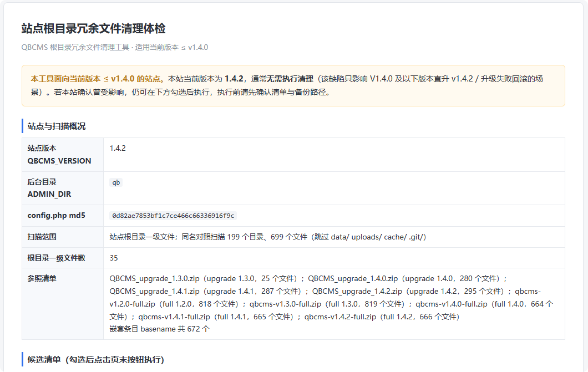Click the scan range text mentioning 199 个目录
The image size is (588, 372).
pos(268,237)
